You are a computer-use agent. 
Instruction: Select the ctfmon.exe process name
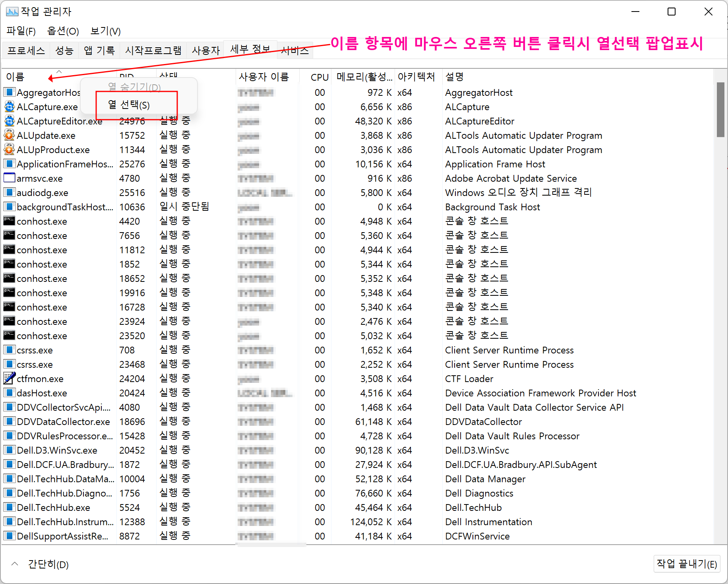pos(40,379)
